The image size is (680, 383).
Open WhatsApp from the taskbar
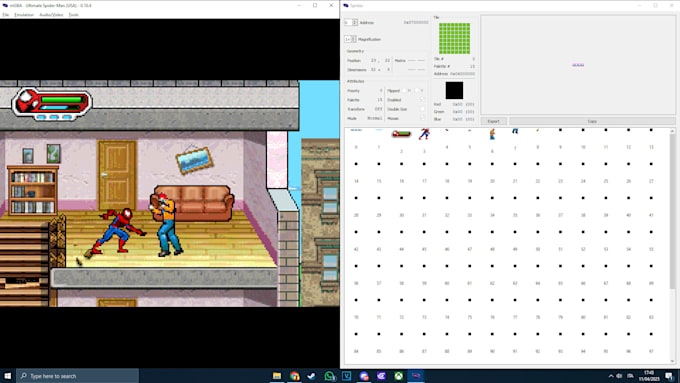pos(329,376)
